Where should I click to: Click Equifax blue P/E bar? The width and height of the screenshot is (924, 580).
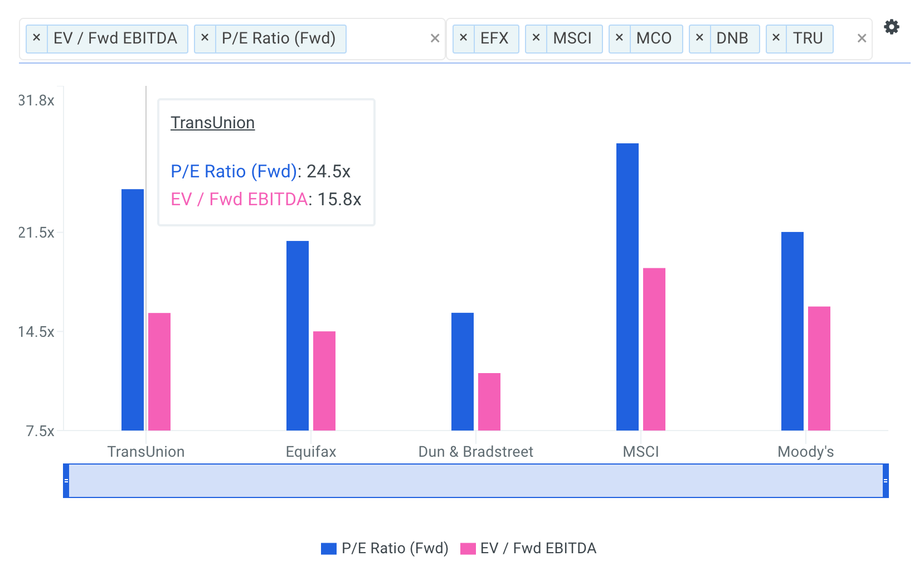click(298, 336)
